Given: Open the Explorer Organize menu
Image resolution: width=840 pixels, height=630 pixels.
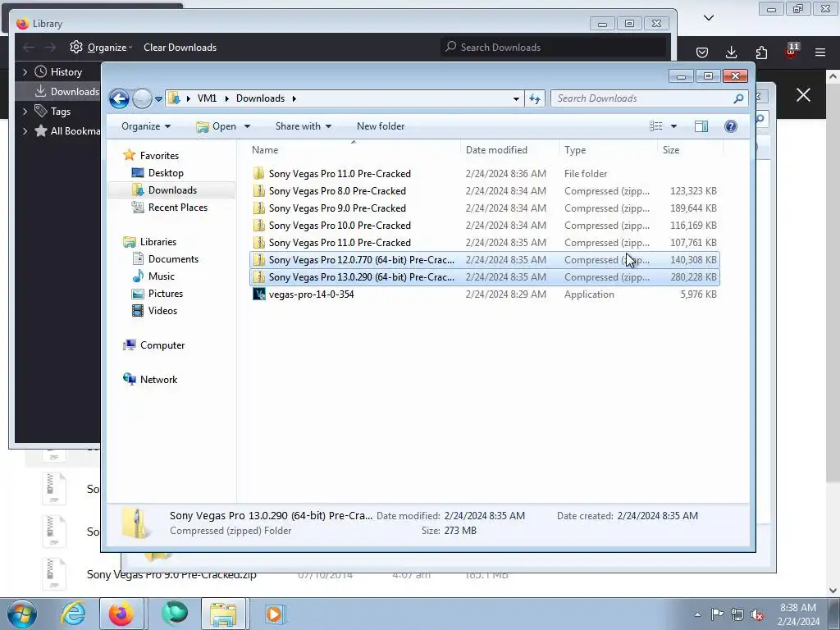Looking at the screenshot, I should click(146, 126).
